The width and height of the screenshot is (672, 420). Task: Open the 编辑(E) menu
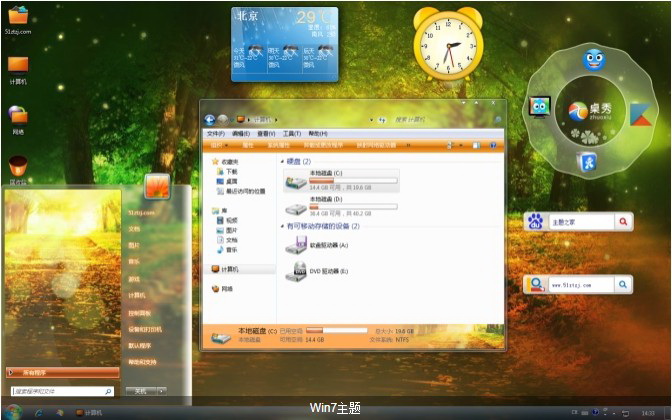coord(241,134)
